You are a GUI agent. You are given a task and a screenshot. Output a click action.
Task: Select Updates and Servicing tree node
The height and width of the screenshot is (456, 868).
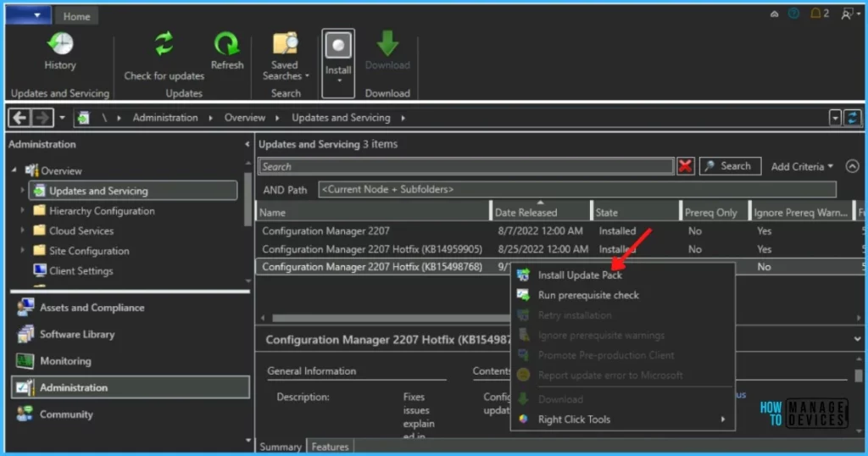click(x=133, y=191)
